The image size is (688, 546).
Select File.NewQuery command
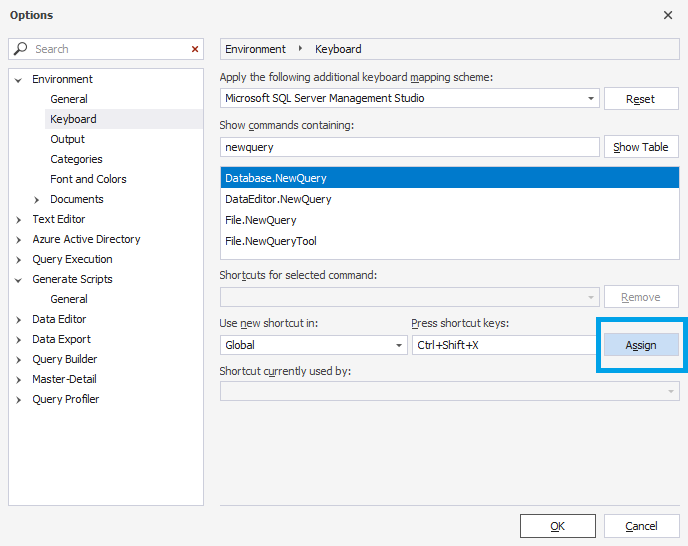[x=450, y=220]
